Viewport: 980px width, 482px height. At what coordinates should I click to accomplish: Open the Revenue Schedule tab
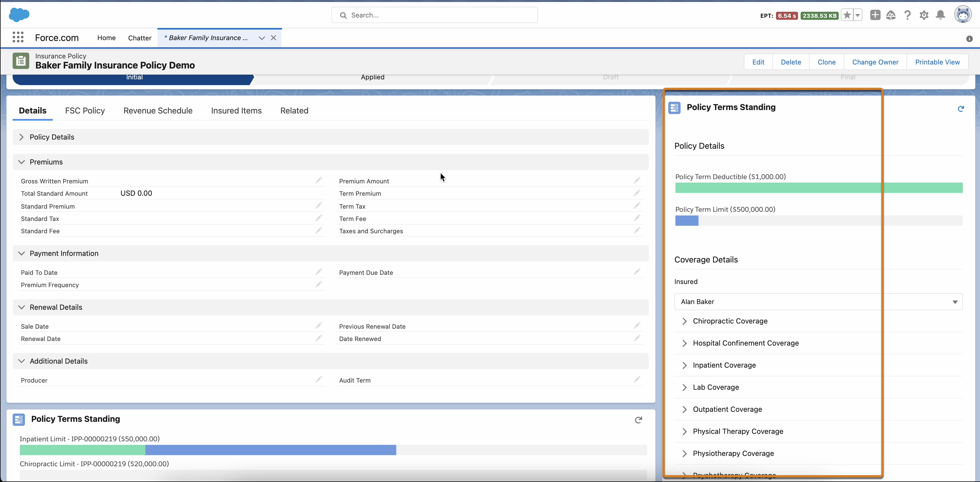pos(158,111)
